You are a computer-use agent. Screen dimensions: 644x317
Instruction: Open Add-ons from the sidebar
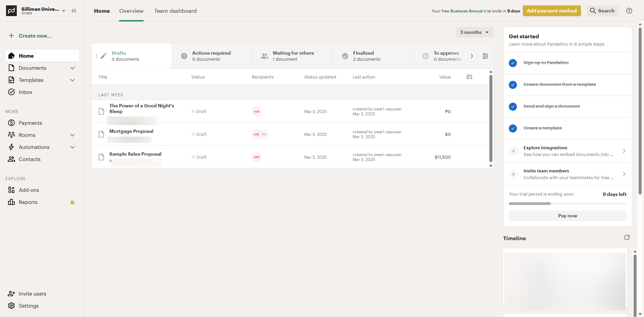29,190
